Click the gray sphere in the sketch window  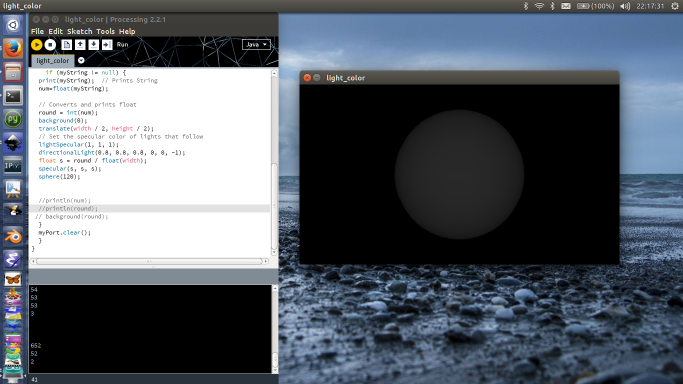point(459,174)
